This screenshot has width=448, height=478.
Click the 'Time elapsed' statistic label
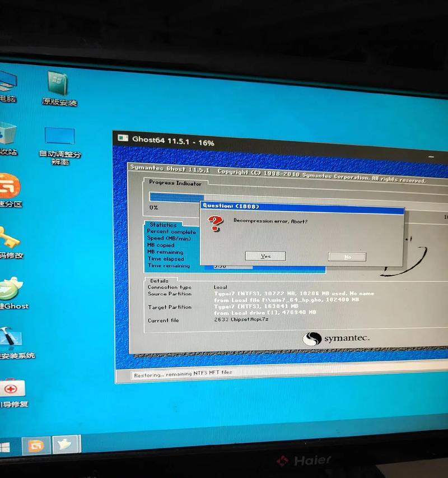coord(166,259)
